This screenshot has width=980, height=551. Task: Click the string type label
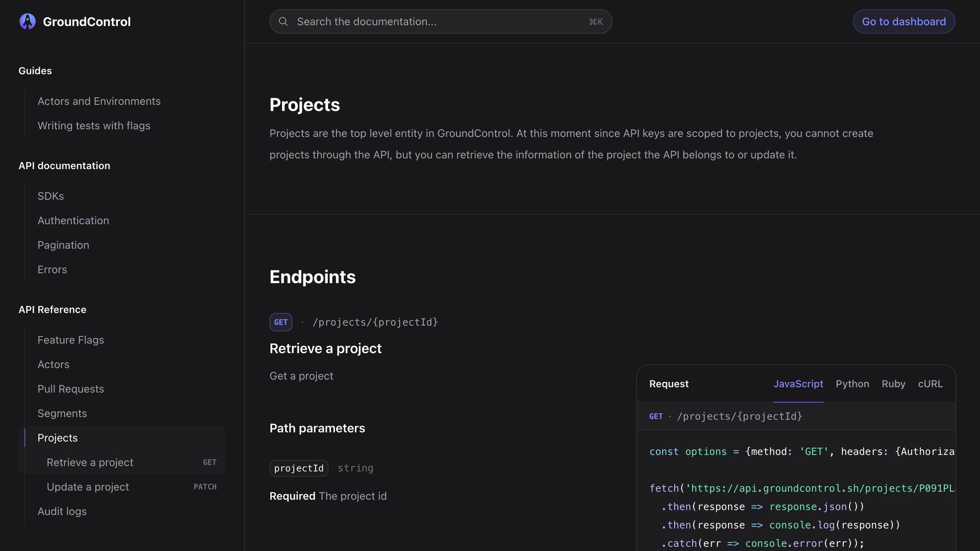click(355, 468)
